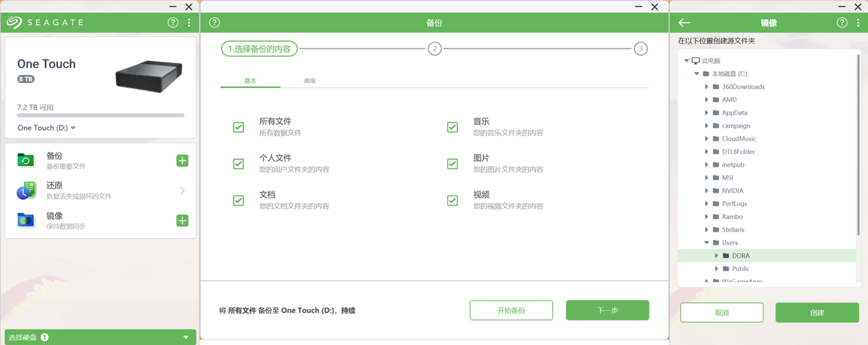Screen dimensions: 868x345
Task: Click the back arrow in 镜像 panel
Action: point(684,23)
